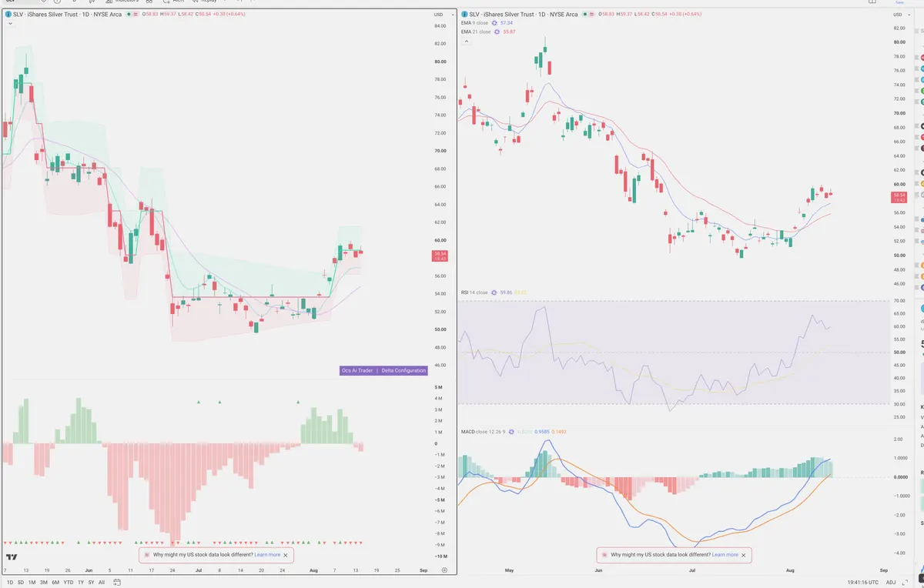Select the 1Y time range button
This screenshot has height=588, width=924.
81,582
